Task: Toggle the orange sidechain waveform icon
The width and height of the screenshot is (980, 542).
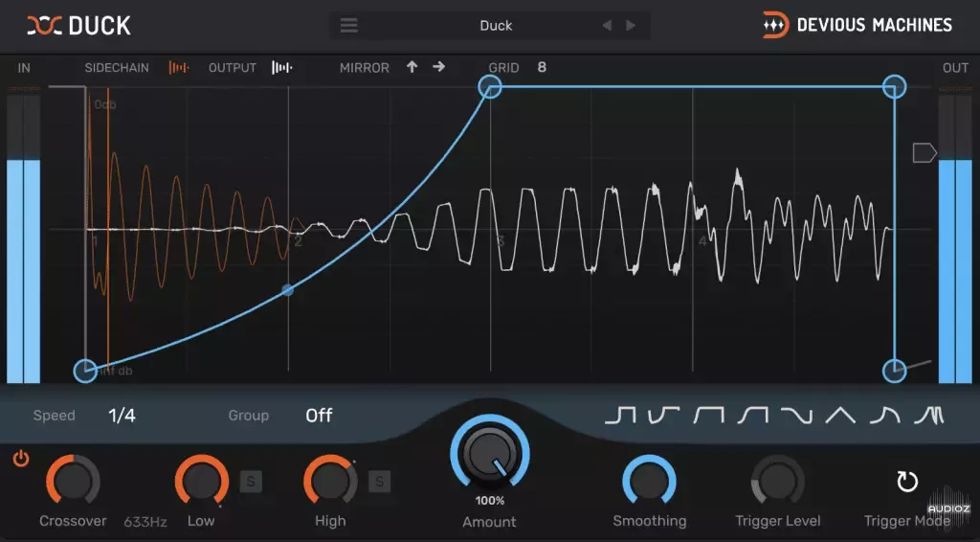Action: coord(179,68)
